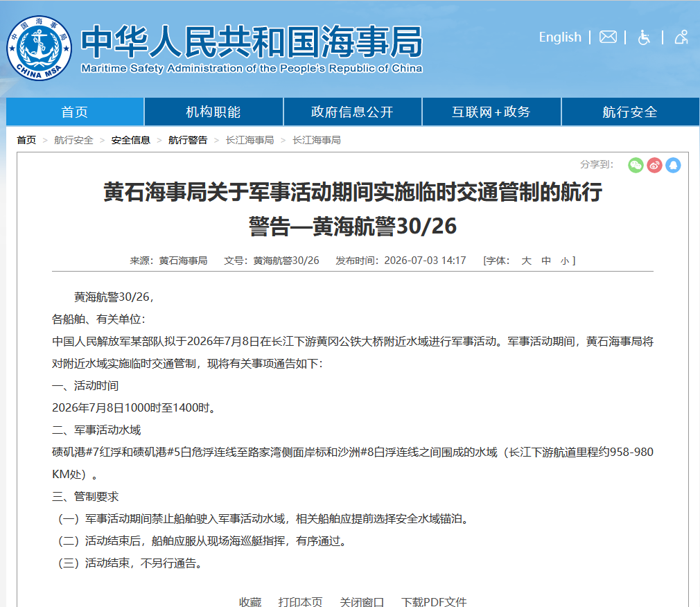Click the article headline 黄石海事局关于军事活动
The image size is (700, 607).
pyautogui.click(x=353, y=209)
